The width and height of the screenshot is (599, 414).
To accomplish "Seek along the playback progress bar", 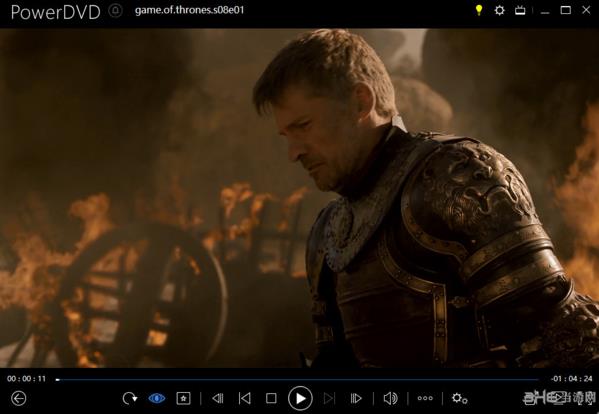I will (297, 380).
